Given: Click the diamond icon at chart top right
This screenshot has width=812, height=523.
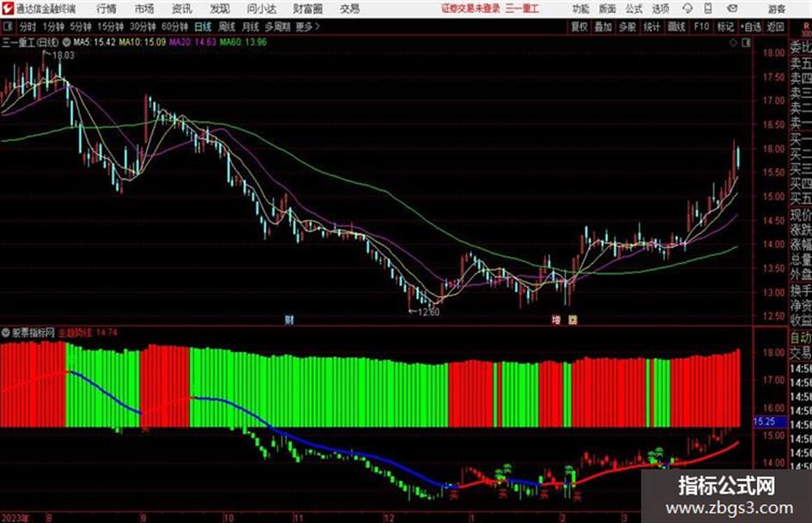Looking at the screenshot, I should (733, 43).
